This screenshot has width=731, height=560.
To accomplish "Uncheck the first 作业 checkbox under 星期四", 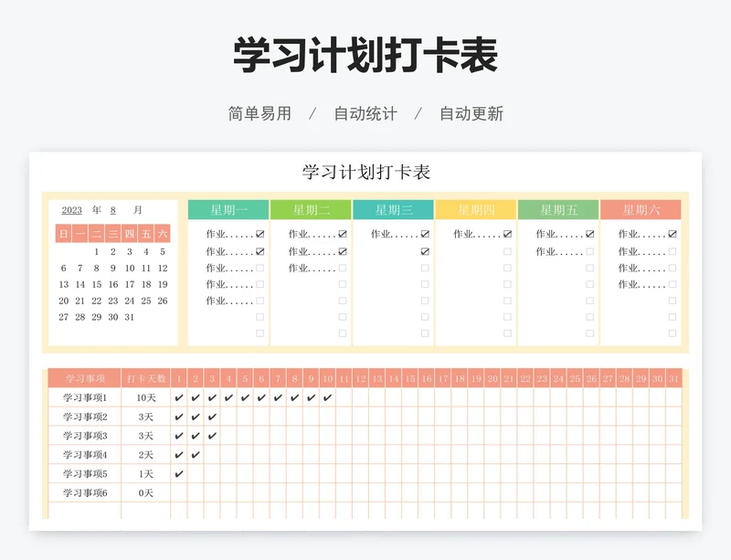I will [x=507, y=234].
